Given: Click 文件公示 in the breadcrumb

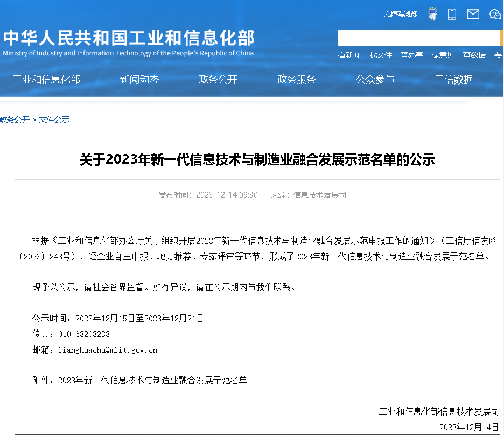Looking at the screenshot, I should point(54,120).
